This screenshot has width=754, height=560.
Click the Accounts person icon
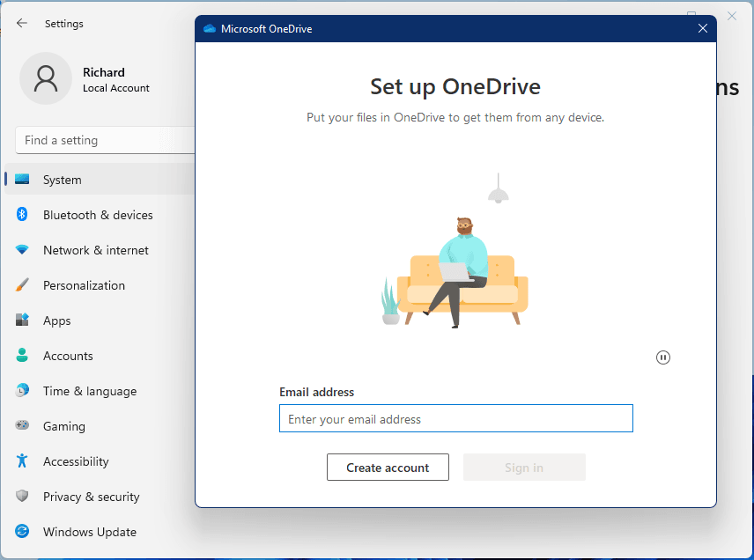[22, 355]
